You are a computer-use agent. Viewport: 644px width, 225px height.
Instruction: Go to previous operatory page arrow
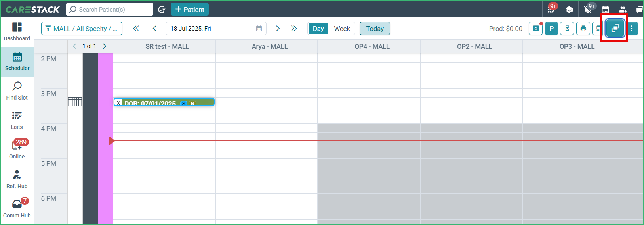click(75, 46)
